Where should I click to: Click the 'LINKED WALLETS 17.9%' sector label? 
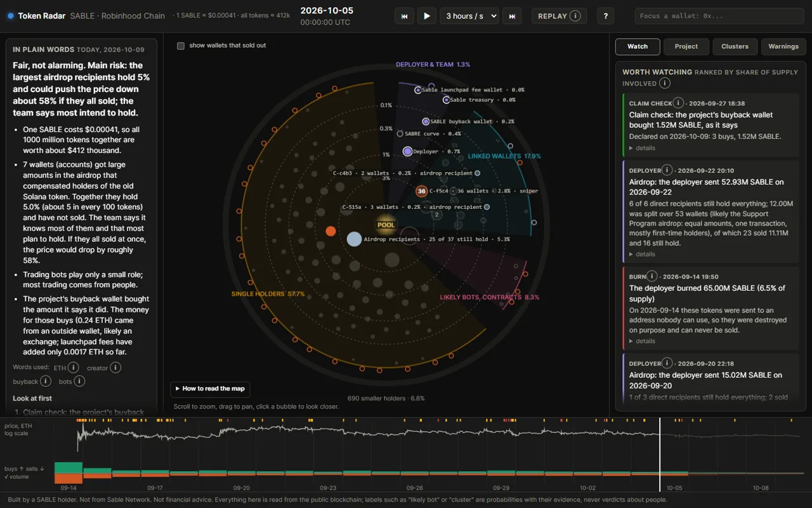click(x=504, y=156)
